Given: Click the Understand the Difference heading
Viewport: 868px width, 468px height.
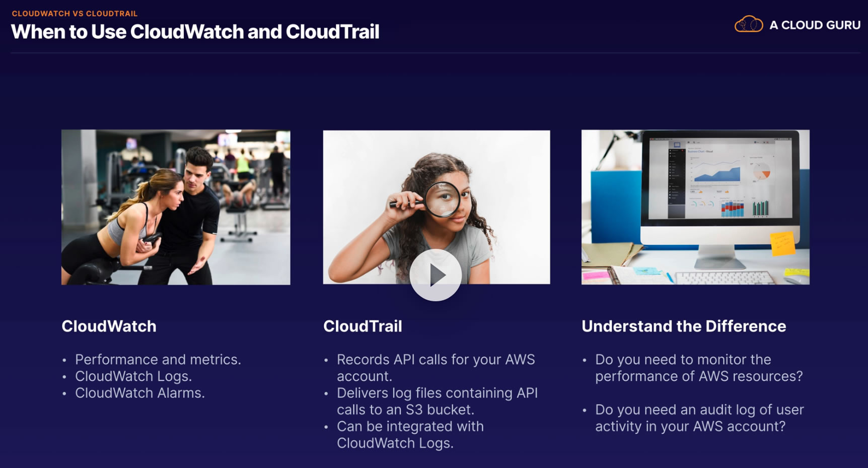Looking at the screenshot, I should (x=684, y=326).
